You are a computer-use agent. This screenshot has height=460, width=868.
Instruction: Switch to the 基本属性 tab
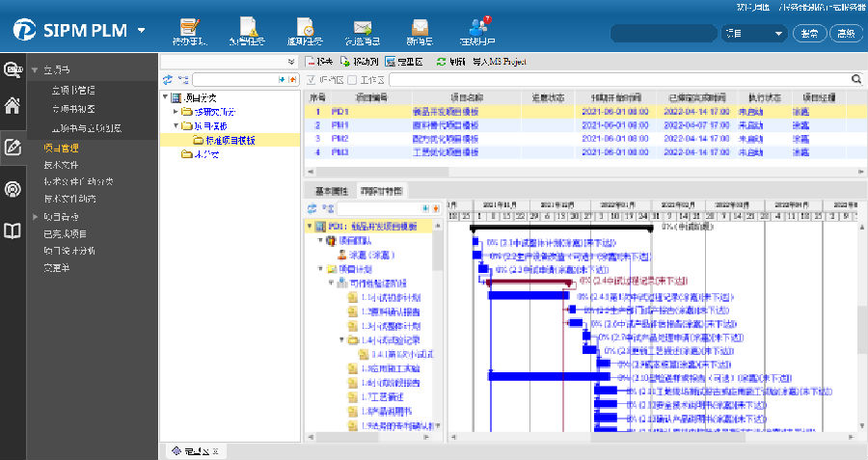click(x=331, y=191)
